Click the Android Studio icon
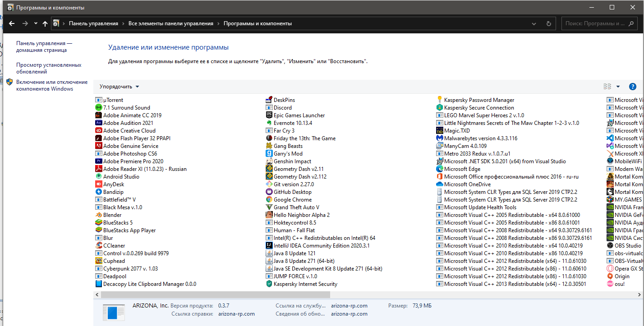Image resolution: width=644 pixels, height=326 pixels. pos(99,177)
